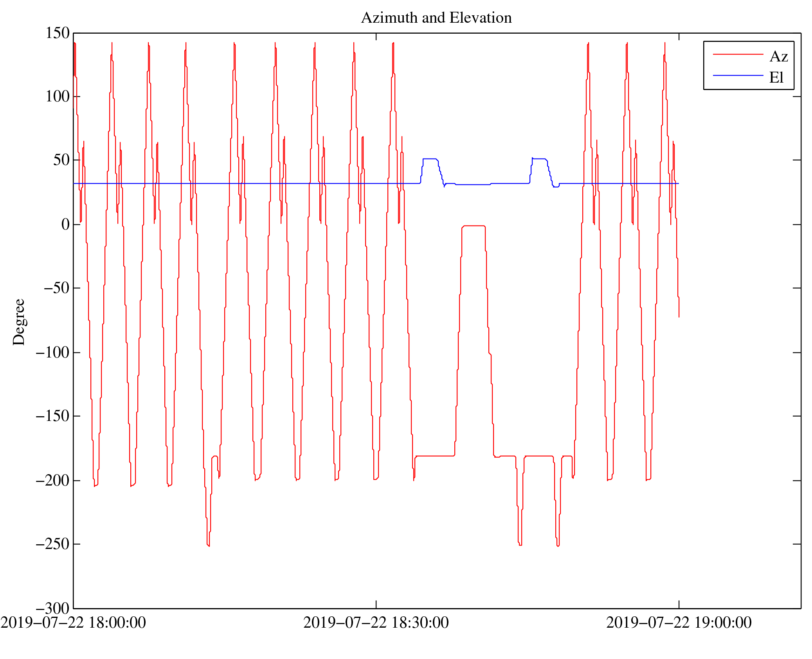The height and width of the screenshot is (659, 812).
Task: Click the 0 y-axis tick label
Action: coord(65,225)
